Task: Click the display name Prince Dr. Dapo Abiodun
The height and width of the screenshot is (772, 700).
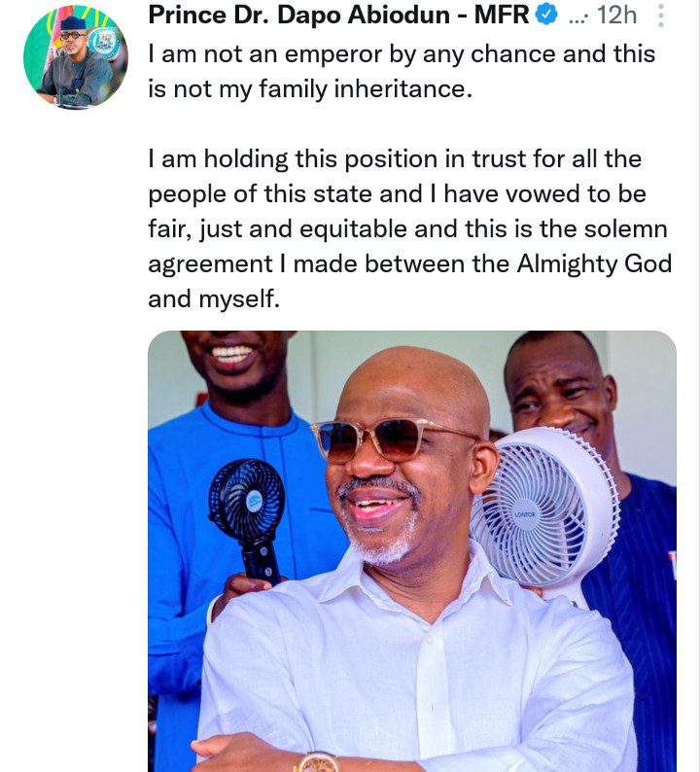Action: (299, 15)
